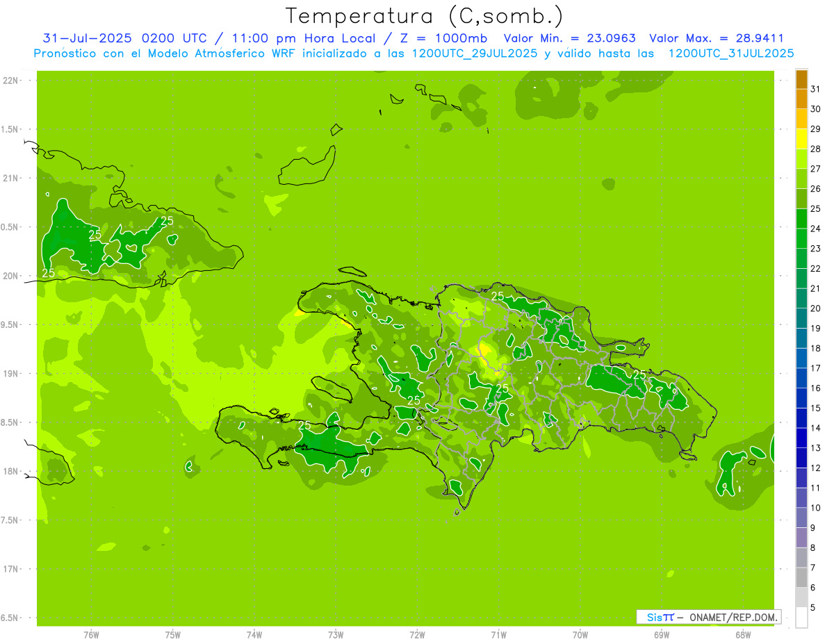Click the '6.5N' latitude axis label
The image size is (834, 644).
pyautogui.click(x=10, y=618)
